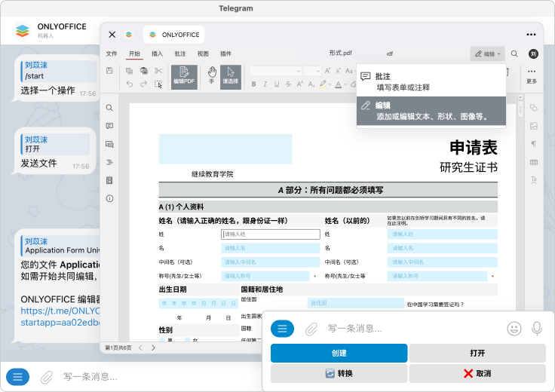The height and width of the screenshot is (392, 555).
Task: Open the comments panel in left sidebar
Action: tap(109, 126)
